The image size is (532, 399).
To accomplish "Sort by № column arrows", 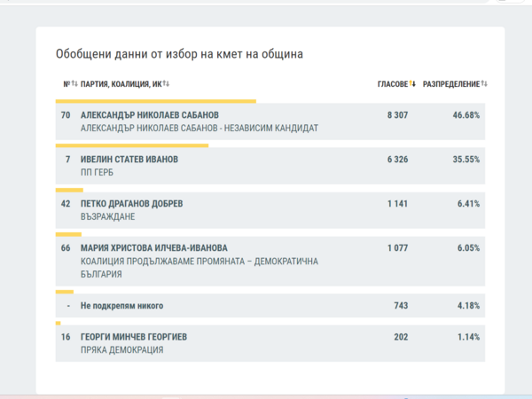I will coord(74,84).
